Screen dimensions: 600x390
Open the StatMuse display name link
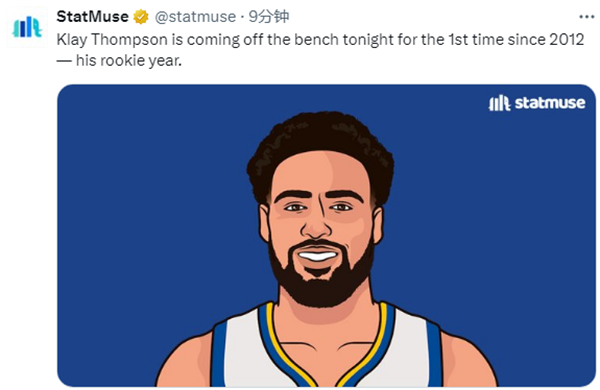[x=92, y=16]
